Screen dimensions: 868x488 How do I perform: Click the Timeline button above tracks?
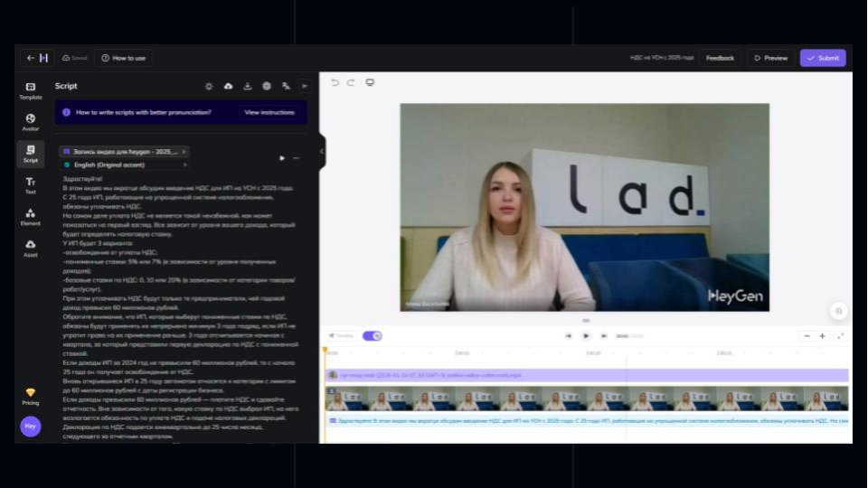341,336
